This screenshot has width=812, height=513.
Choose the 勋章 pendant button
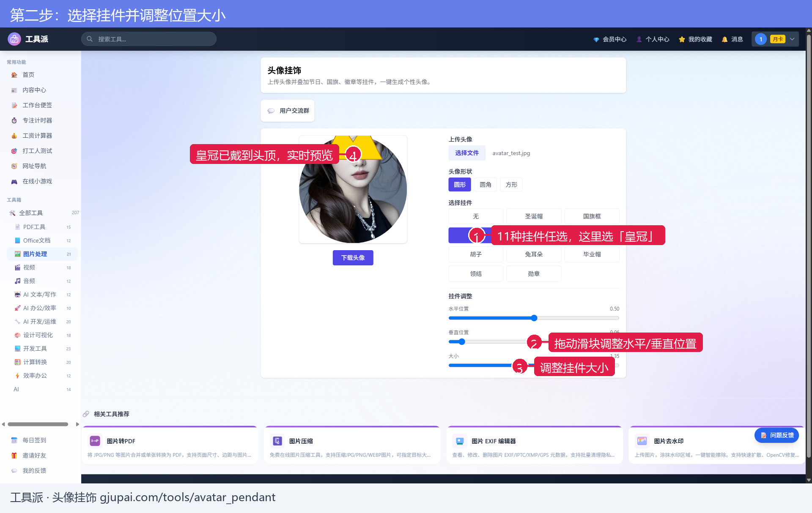pyautogui.click(x=534, y=274)
